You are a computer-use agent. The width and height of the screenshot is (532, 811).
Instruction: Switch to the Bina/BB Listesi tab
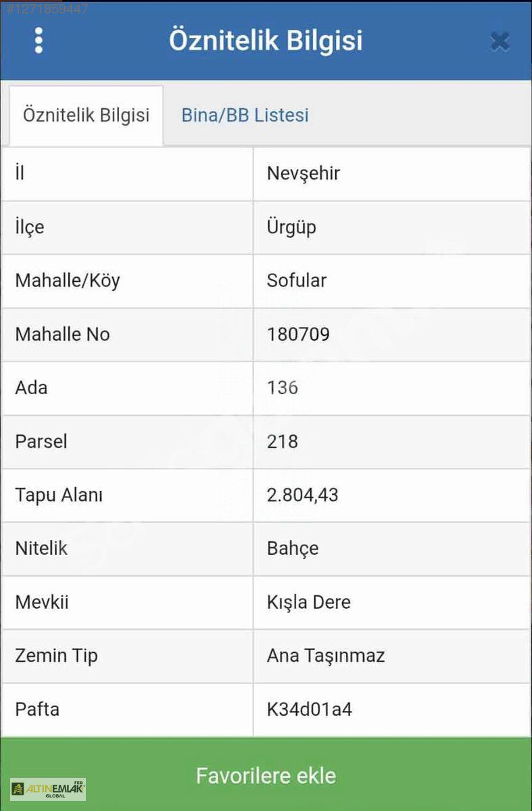[245, 115]
